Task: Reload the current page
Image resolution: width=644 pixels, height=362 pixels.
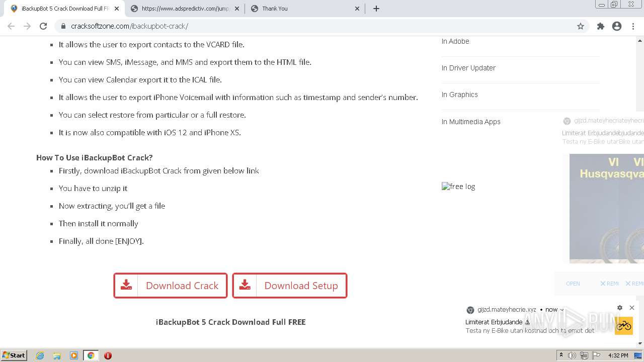Action: tap(43, 26)
